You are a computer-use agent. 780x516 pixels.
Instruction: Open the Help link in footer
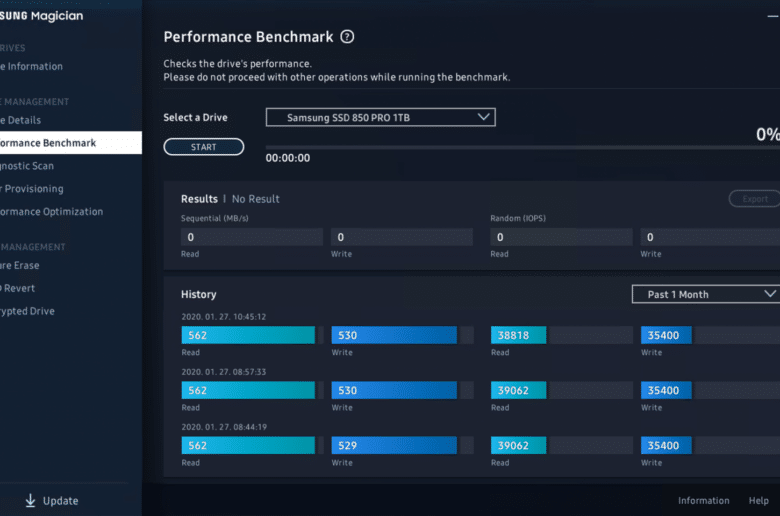(759, 501)
